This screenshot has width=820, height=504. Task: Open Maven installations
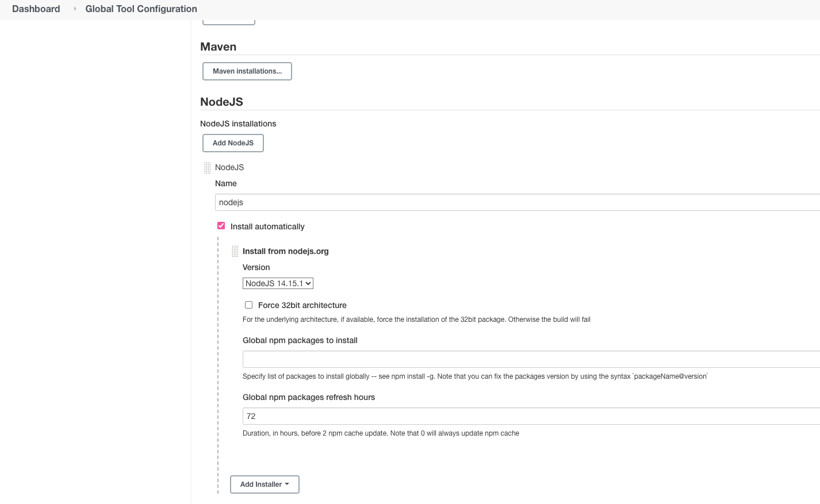pos(247,71)
